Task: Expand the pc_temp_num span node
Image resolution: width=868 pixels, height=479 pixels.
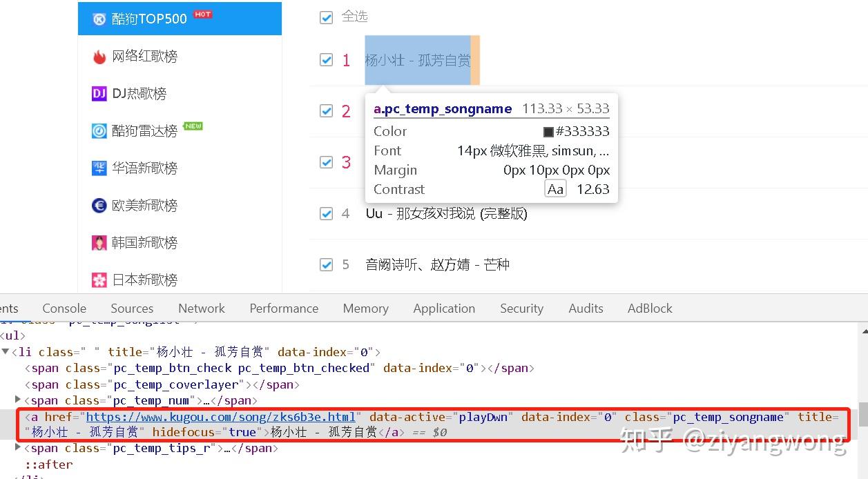Action: click(18, 400)
